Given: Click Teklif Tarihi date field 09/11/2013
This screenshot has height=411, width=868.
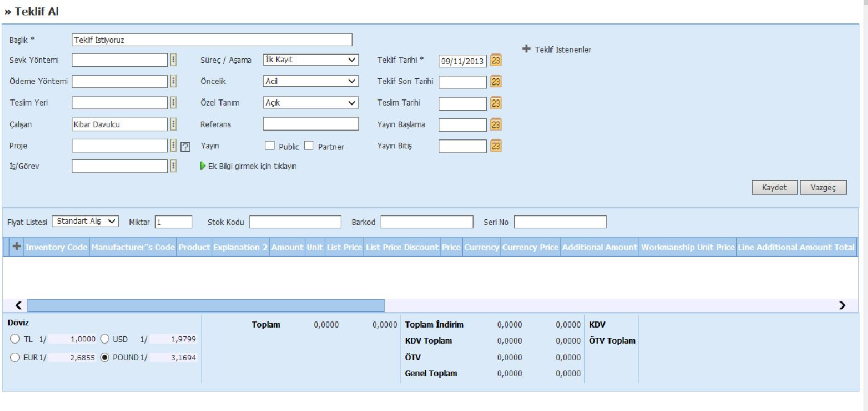Looking at the screenshot, I should point(463,61).
